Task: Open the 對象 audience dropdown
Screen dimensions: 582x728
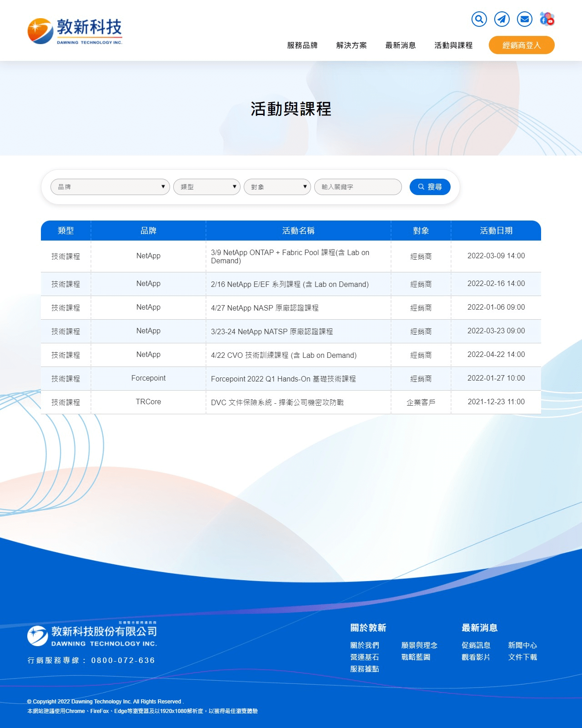Action: coord(277,187)
